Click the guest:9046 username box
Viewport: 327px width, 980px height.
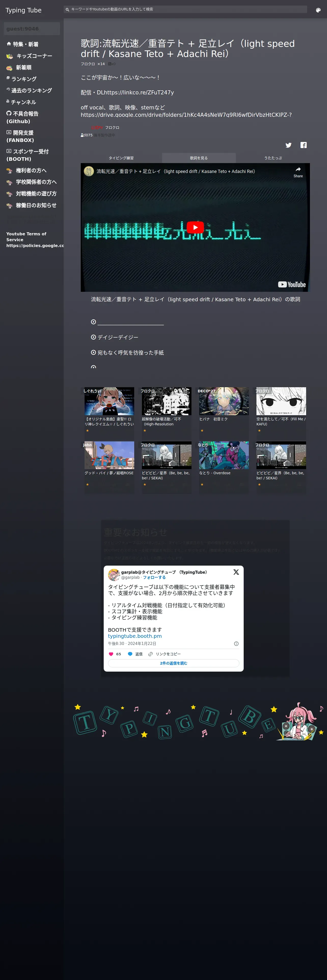coord(32,29)
